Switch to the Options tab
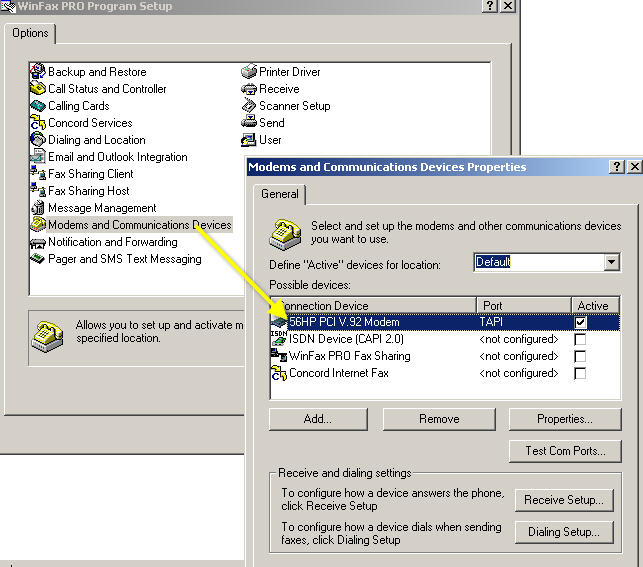This screenshot has width=643, height=567. tap(30, 33)
